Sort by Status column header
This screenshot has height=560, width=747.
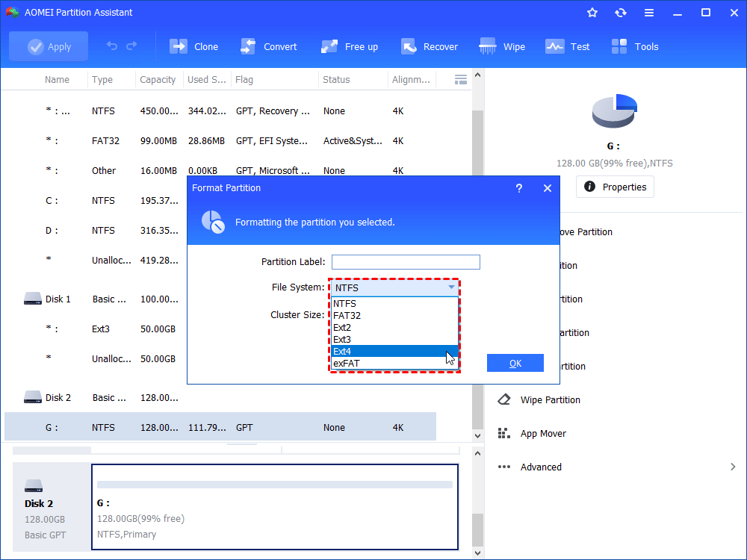pos(336,80)
